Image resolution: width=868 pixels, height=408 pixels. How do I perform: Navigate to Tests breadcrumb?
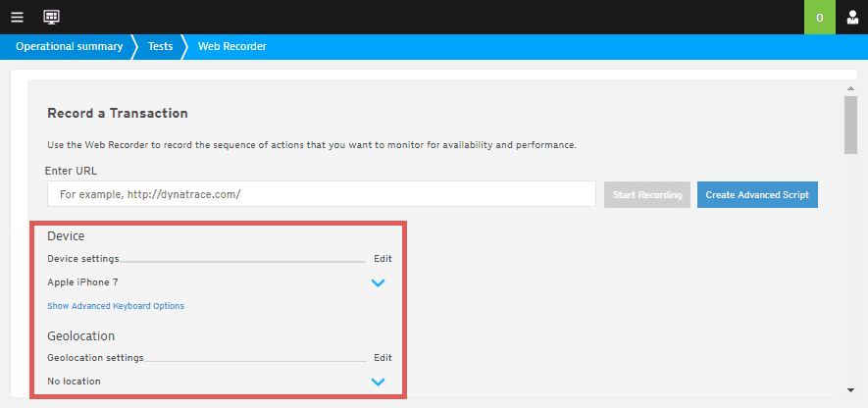(x=161, y=46)
